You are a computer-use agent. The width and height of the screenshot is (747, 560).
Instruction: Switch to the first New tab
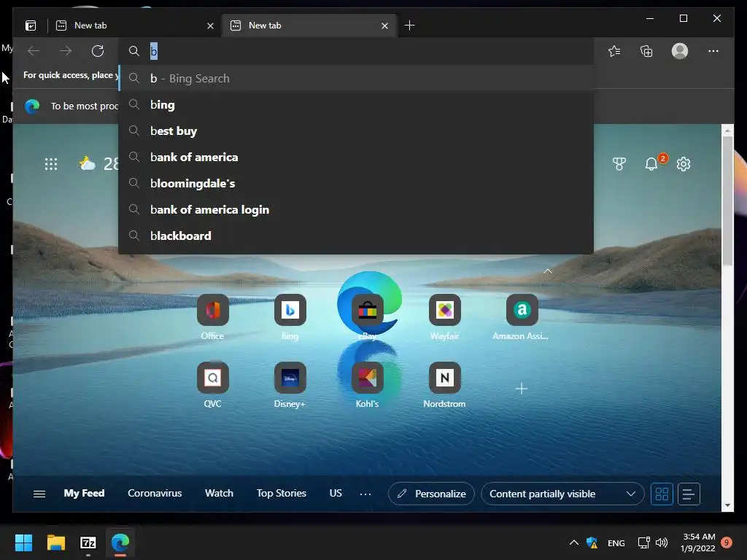point(135,26)
